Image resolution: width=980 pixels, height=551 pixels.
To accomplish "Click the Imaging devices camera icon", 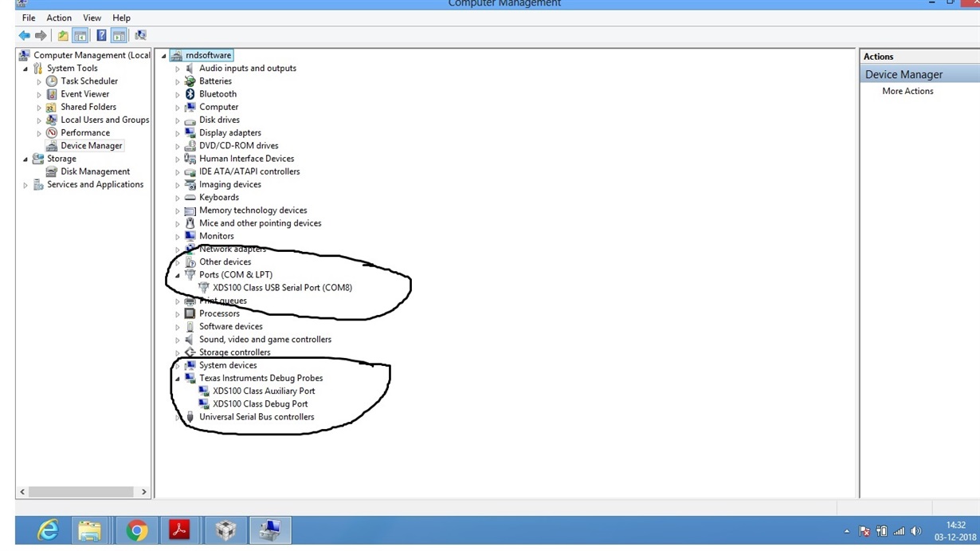I will pyautogui.click(x=190, y=184).
